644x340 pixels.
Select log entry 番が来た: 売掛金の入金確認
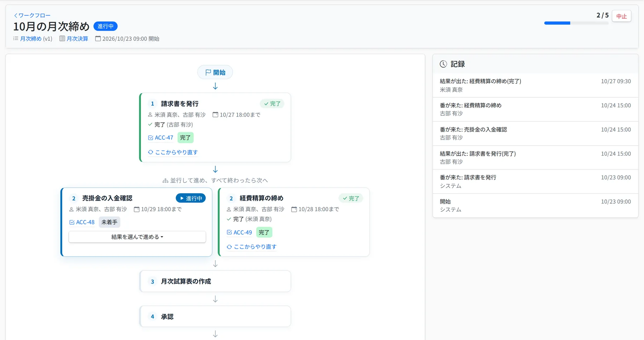coord(535,133)
